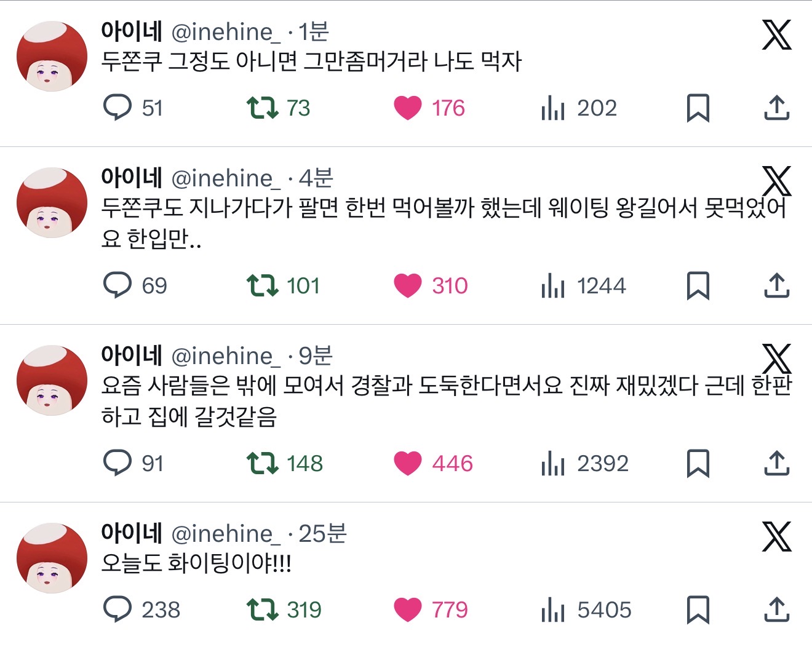
Task: Open the tweet text 오늘도 화이팅이야!!!
Action: tap(196, 563)
